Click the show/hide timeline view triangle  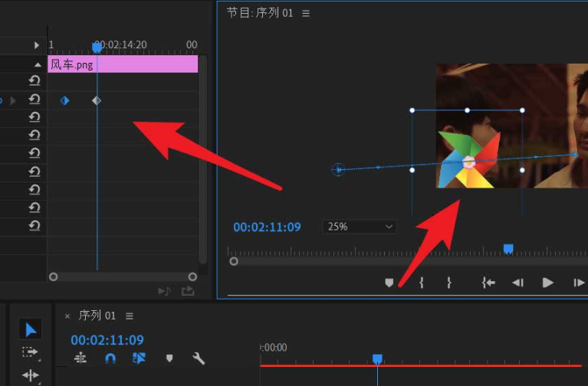(36, 45)
